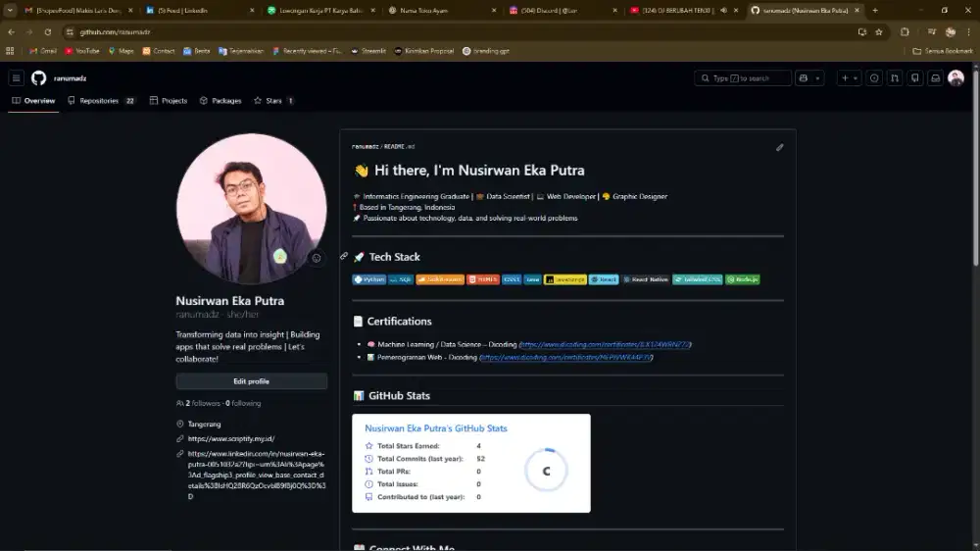The height and width of the screenshot is (551, 980).
Task: Mute the YouTube tab audio icon
Action: click(723, 10)
